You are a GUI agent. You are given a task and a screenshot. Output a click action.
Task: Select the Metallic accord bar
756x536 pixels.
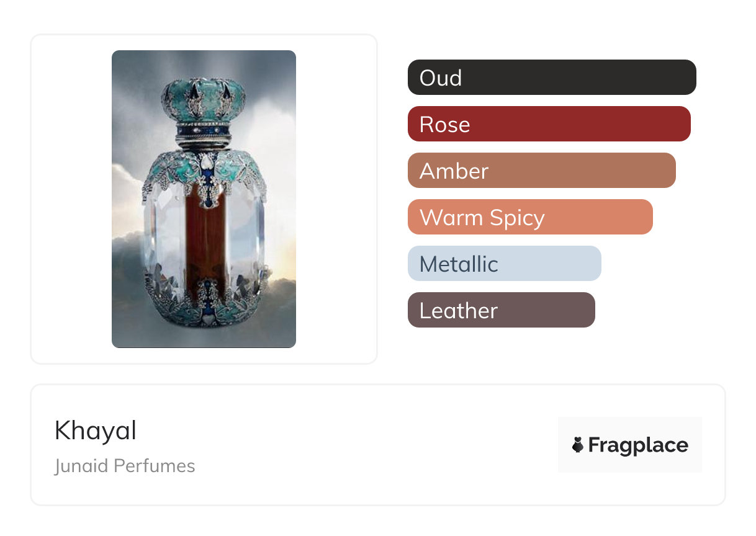[x=504, y=264]
